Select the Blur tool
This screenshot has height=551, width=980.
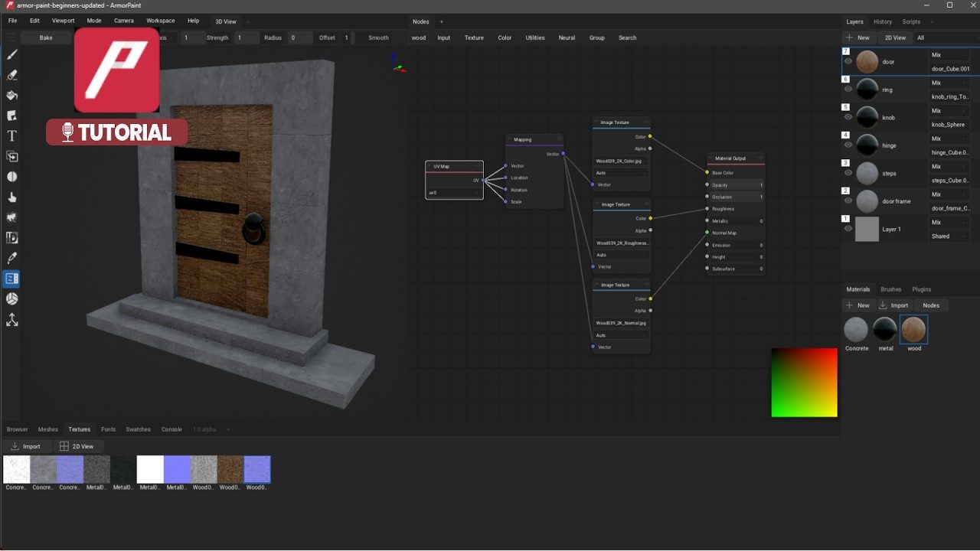click(x=11, y=177)
